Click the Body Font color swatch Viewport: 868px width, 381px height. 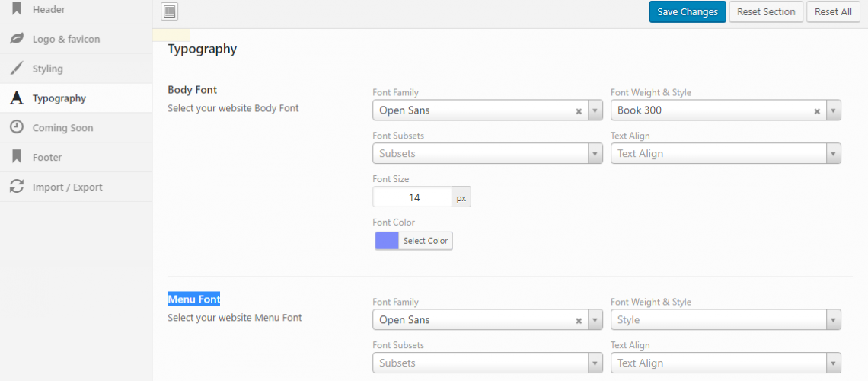point(387,241)
